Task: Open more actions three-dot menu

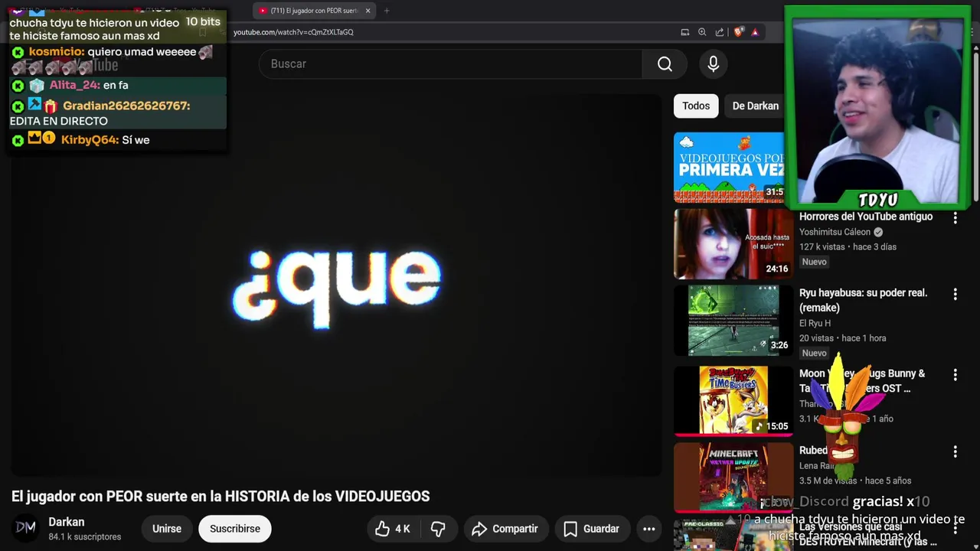Action: tap(649, 529)
